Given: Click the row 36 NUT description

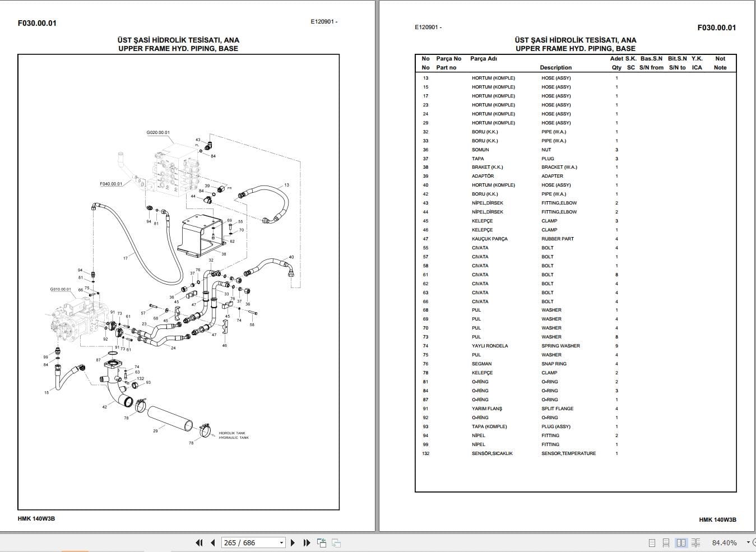Looking at the screenshot, I should (x=546, y=150).
